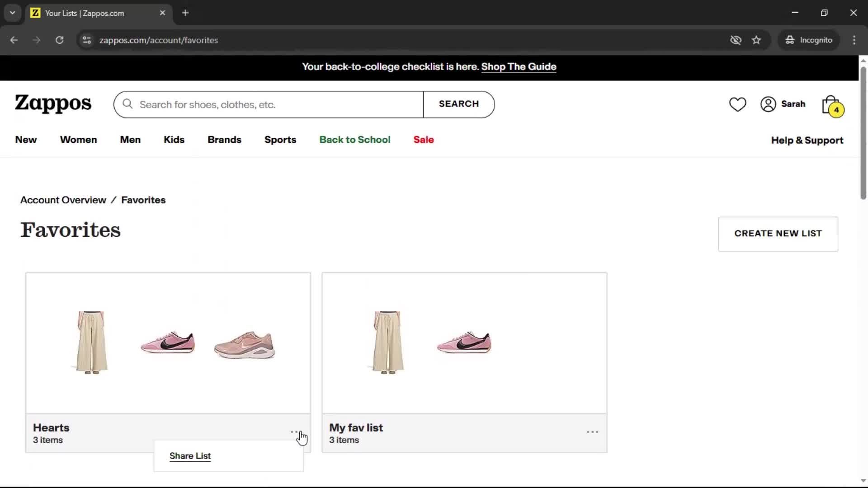Click the Favorites page heading
This screenshot has height=488, width=868.
coord(71,230)
